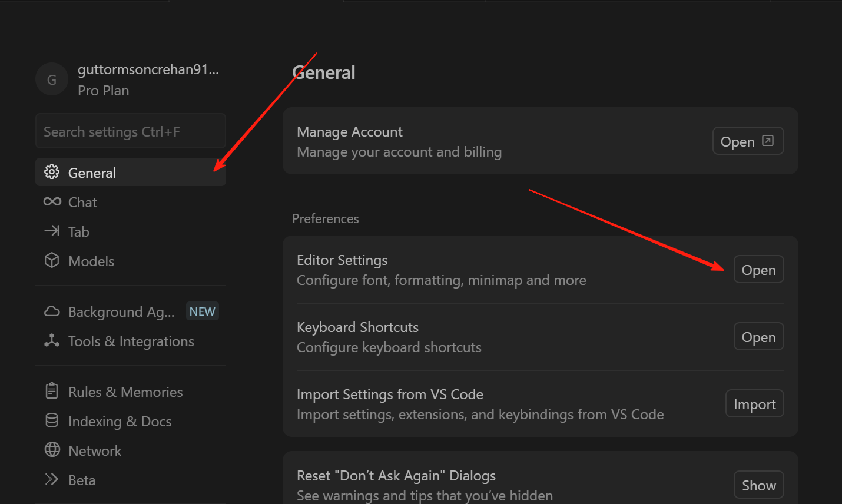Click the Models cube icon

coord(52,260)
